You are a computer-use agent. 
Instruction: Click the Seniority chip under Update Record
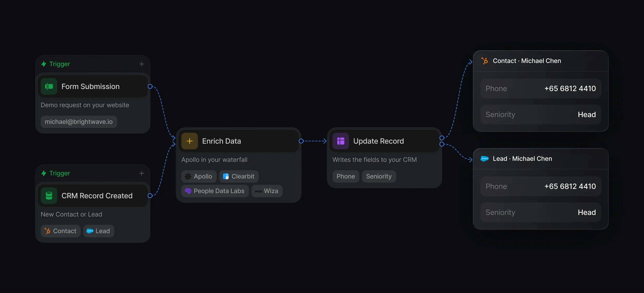point(379,176)
